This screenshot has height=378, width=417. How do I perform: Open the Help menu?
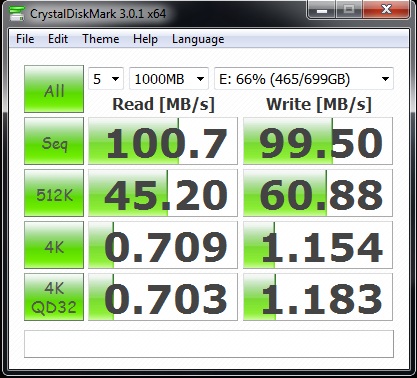pyautogui.click(x=145, y=39)
